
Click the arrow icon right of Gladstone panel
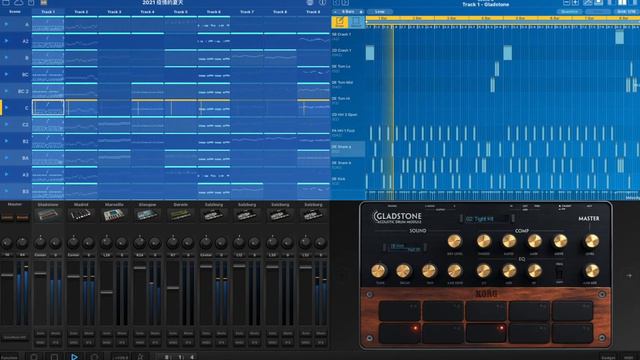pos(629,276)
